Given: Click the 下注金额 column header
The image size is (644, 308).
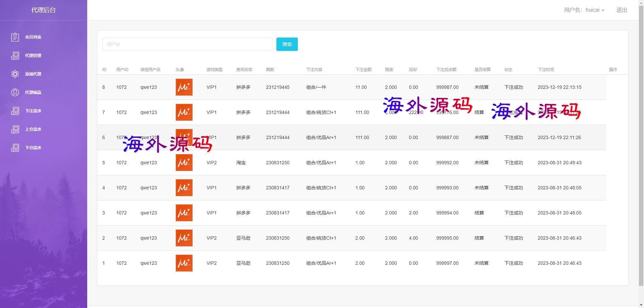Looking at the screenshot, I should (x=363, y=70).
